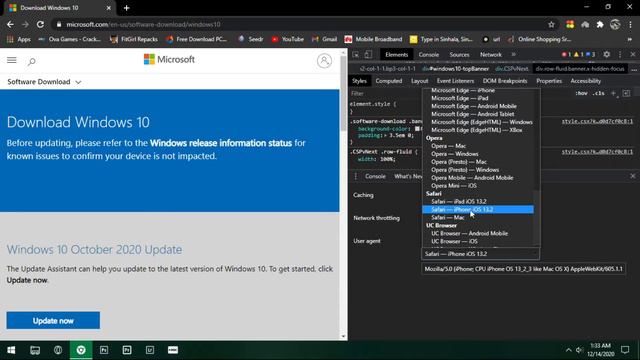This screenshot has width=640, height=360.
Task: Click div#windows10-topBanner breadcrumb
Action: 456,69
